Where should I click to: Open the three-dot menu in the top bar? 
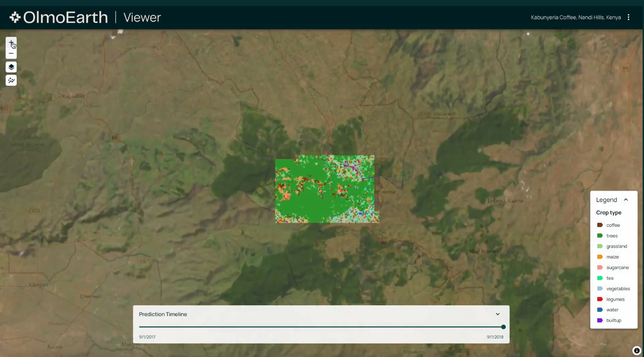(629, 17)
